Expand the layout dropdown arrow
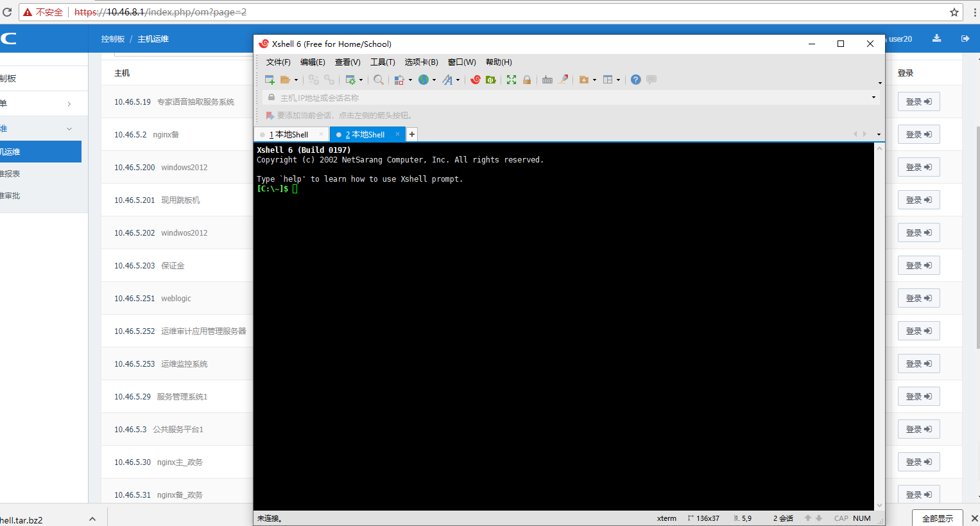 click(x=619, y=80)
